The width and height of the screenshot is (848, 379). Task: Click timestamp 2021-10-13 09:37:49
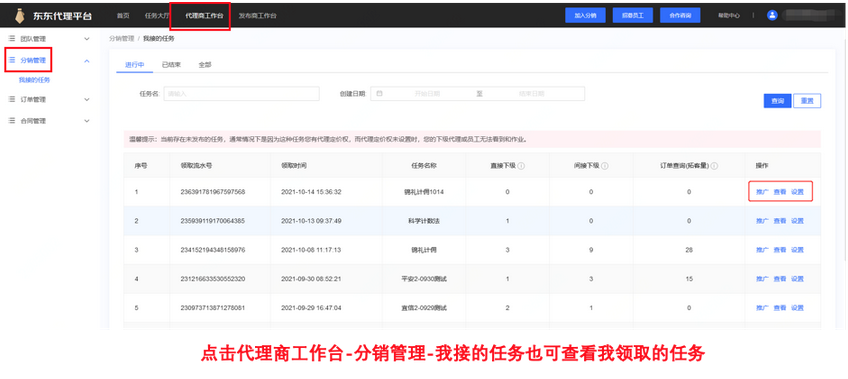(x=312, y=221)
